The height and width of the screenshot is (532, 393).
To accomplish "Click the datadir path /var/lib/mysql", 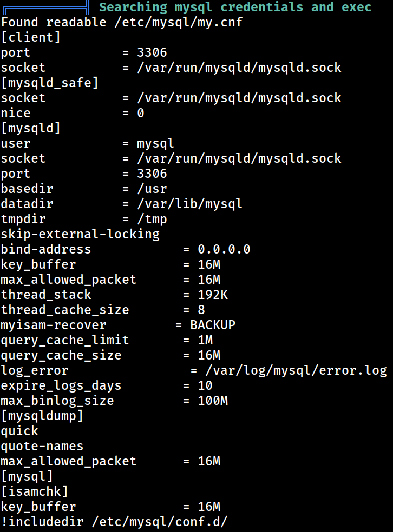I will [189, 204].
